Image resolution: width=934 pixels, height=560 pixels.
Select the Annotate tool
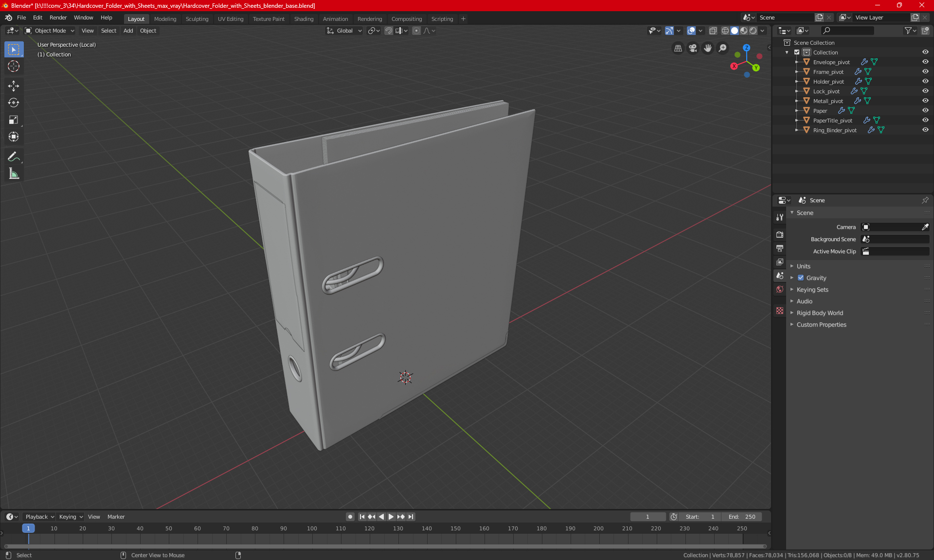pyautogui.click(x=14, y=157)
